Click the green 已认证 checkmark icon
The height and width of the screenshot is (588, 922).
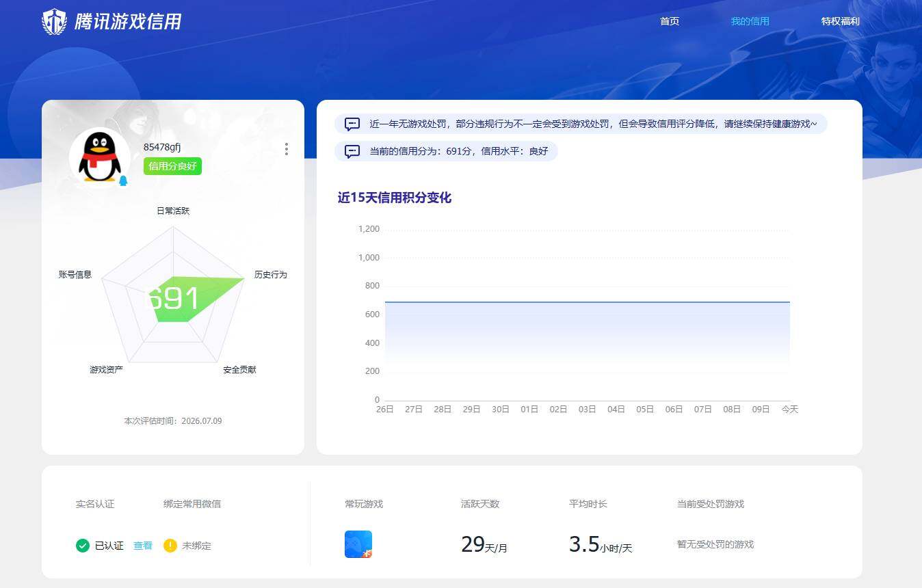[83, 546]
